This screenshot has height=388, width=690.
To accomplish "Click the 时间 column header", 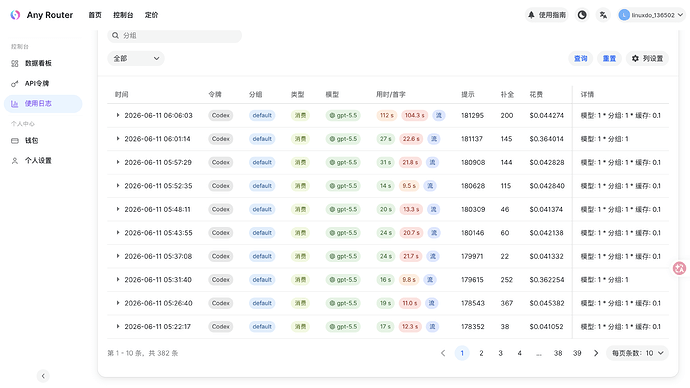I will (121, 95).
